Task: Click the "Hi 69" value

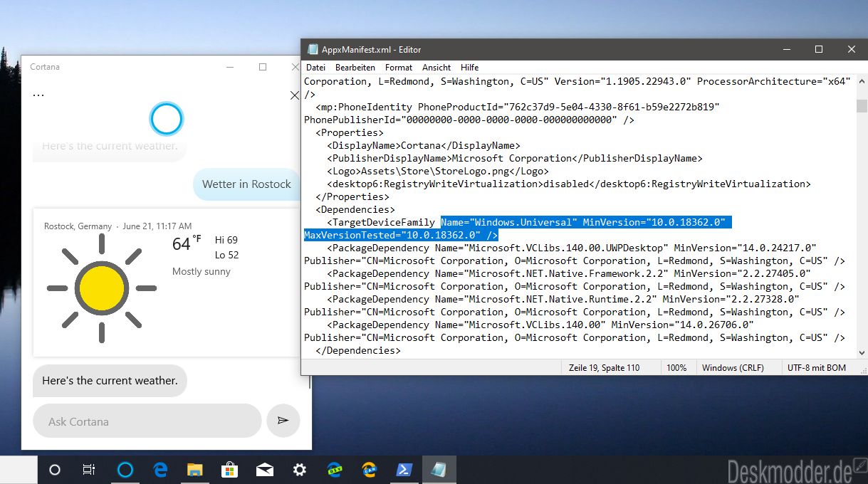Action: click(226, 240)
